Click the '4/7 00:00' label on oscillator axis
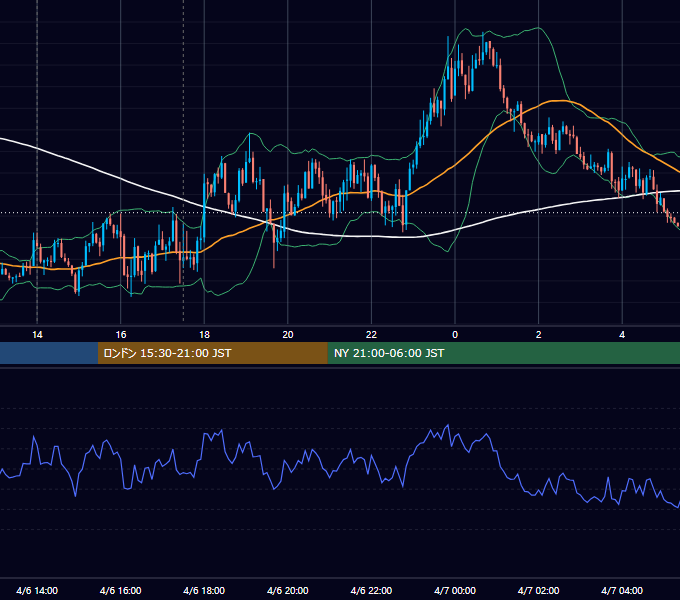This screenshot has height=600, width=680. tap(455, 590)
